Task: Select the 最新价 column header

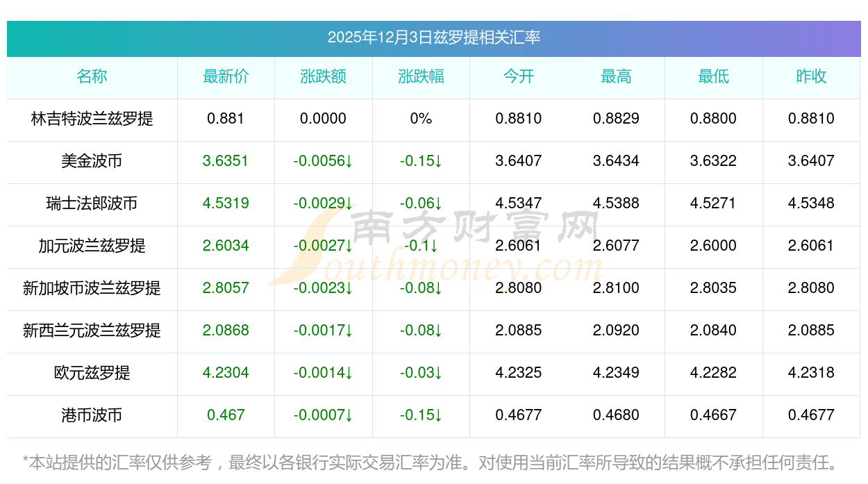Action: click(226, 76)
